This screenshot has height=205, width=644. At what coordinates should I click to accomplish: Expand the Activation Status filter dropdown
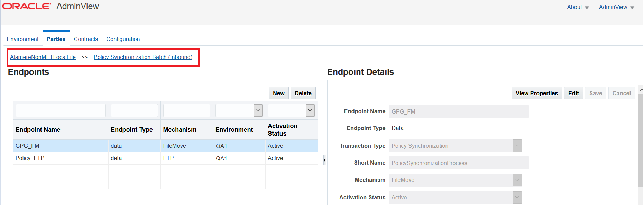click(x=310, y=110)
